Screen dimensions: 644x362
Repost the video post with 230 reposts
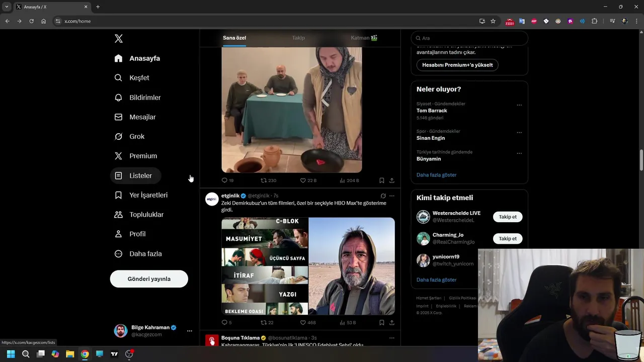[x=268, y=180]
